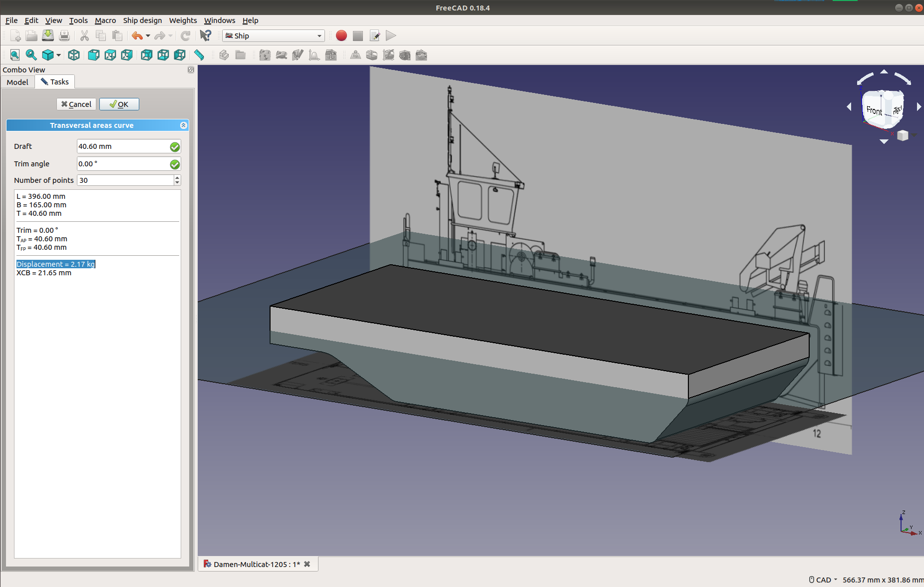The image size is (924, 587).
Task: Click the Redo arrow icon
Action: (160, 36)
